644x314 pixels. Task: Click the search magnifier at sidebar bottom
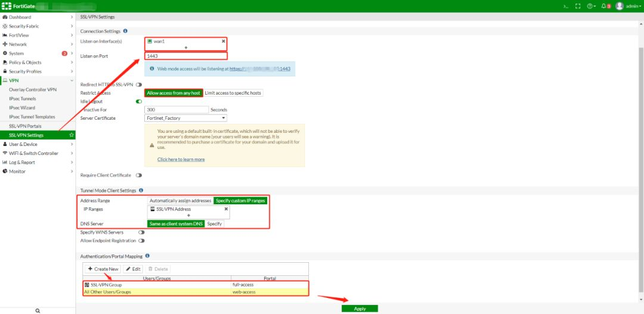38,311
